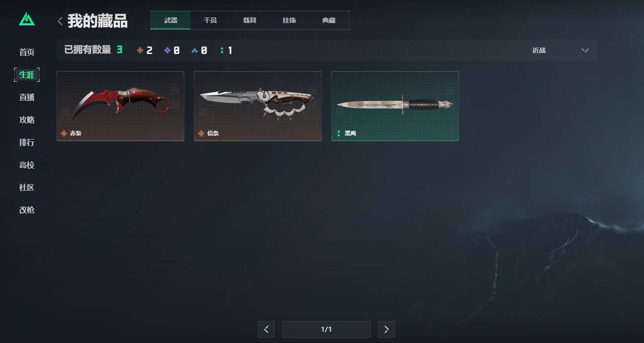Select the 黑鹰 dagger card
Viewport: 644px width, 343px height.
395,106
